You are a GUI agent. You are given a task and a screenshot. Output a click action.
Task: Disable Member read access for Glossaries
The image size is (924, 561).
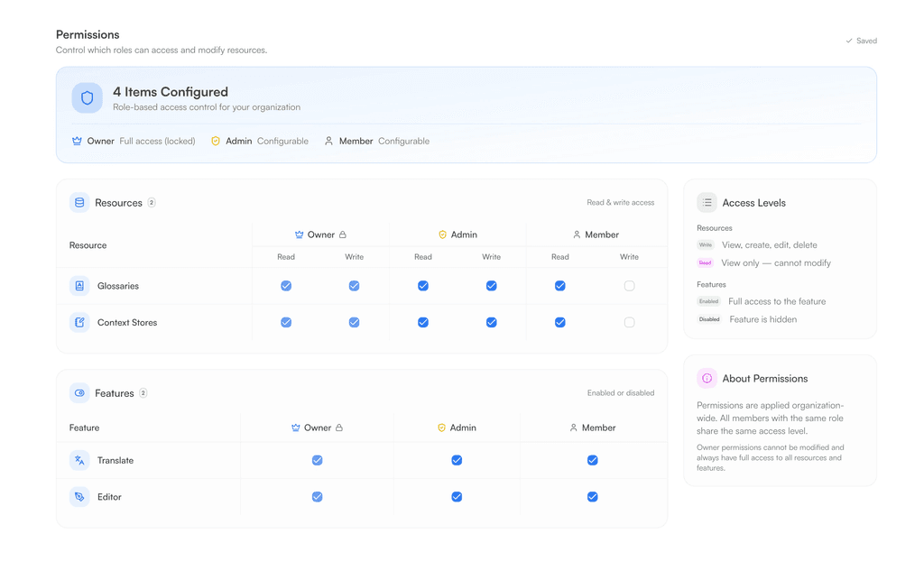click(559, 285)
